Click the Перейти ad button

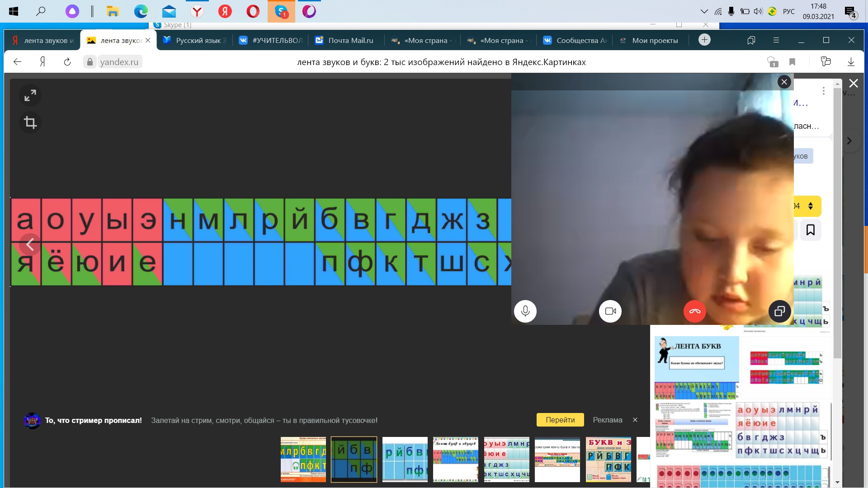coord(560,420)
